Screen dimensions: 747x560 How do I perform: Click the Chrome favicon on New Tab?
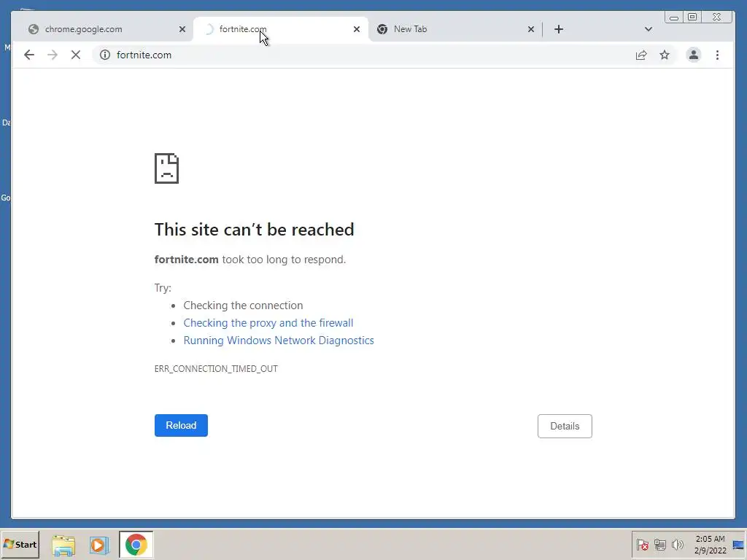[x=382, y=29]
